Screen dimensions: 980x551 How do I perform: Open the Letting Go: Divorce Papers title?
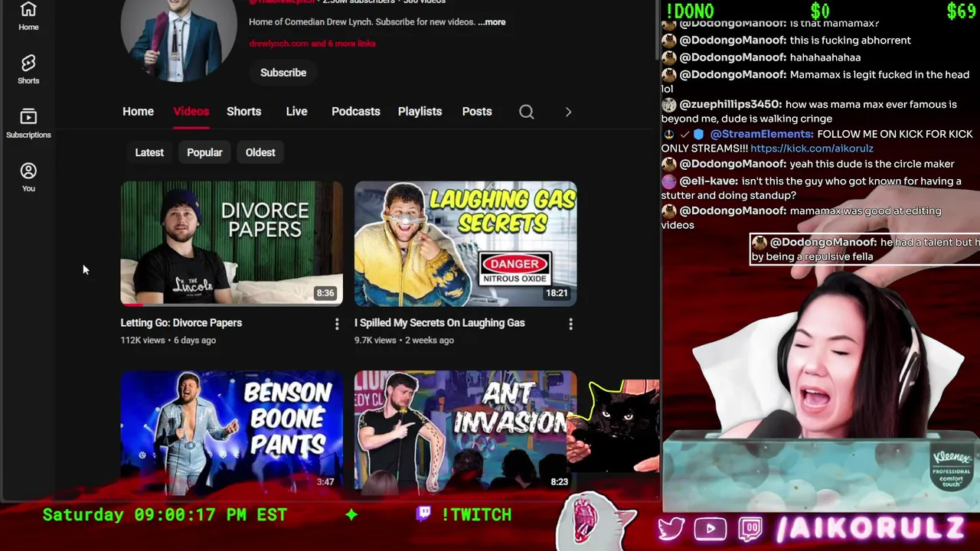click(x=181, y=323)
